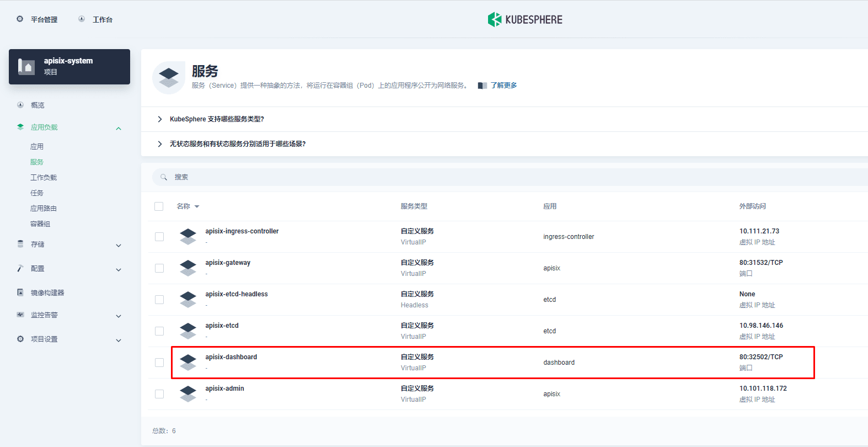This screenshot has height=447, width=868.
Task: Open the apisix-etcd service link
Action: coord(222,326)
